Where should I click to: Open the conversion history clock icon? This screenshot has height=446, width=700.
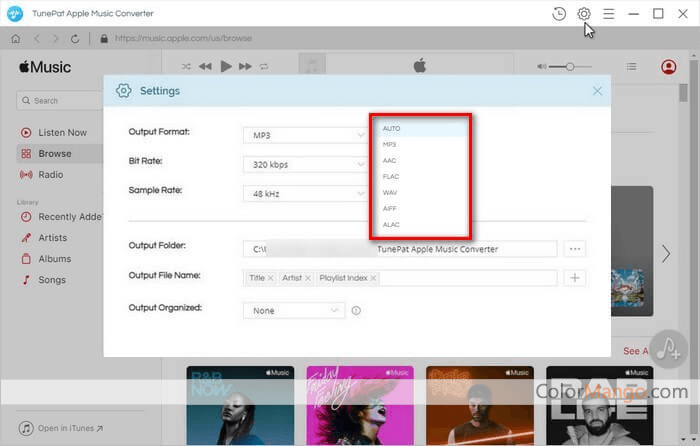point(559,14)
